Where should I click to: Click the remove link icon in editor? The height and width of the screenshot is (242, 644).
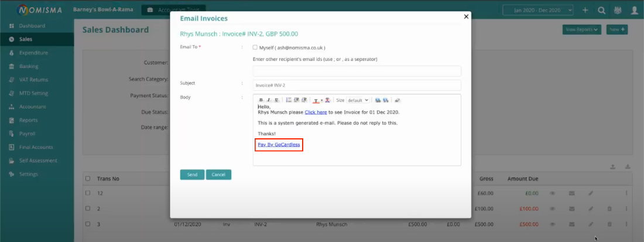tap(386, 100)
